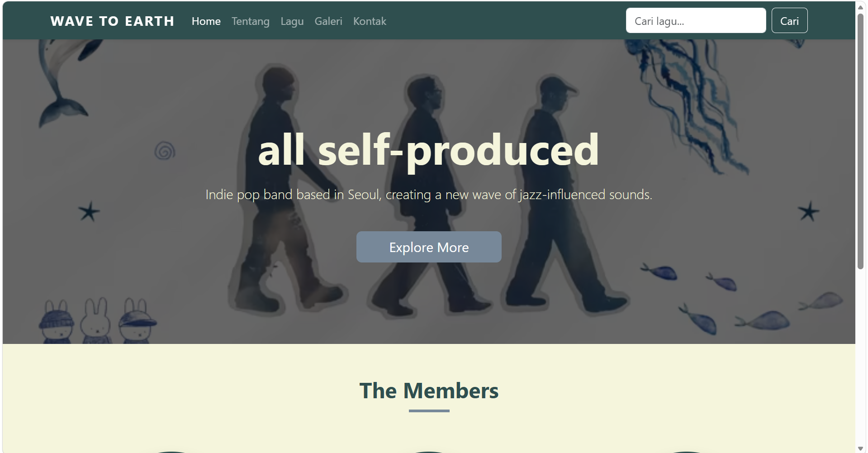Click the middle bunny character
This screenshot has width=868, height=453.
point(96,320)
